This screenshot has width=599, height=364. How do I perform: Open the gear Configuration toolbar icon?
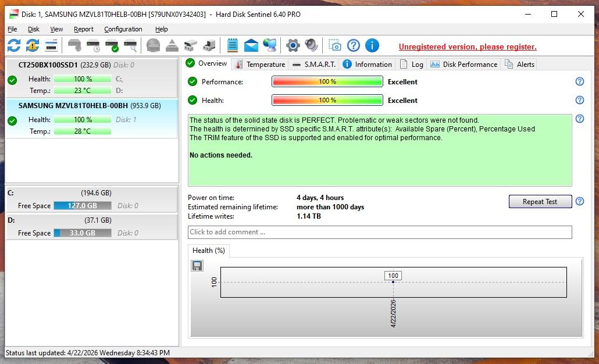pyautogui.click(x=293, y=45)
